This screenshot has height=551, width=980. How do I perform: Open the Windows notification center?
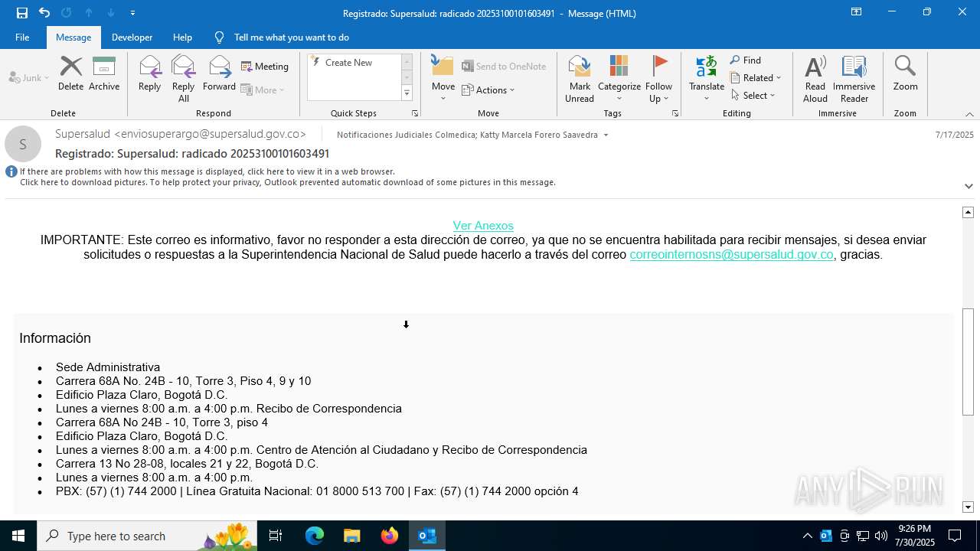[x=955, y=536]
